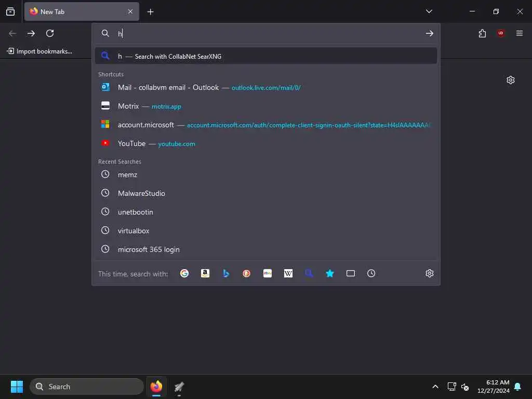The image size is (532, 399).
Task: Click the Go arrow in address bar
Action: [429, 33]
